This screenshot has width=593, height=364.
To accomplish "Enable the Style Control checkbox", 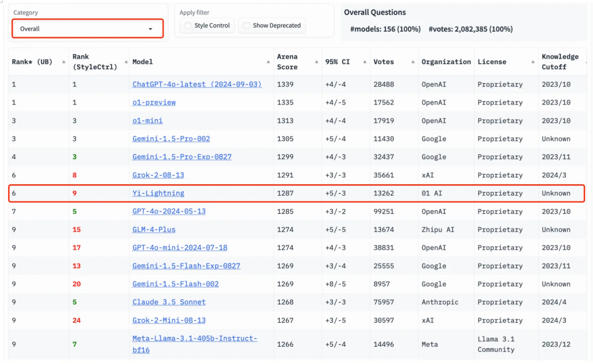I will 188,26.
